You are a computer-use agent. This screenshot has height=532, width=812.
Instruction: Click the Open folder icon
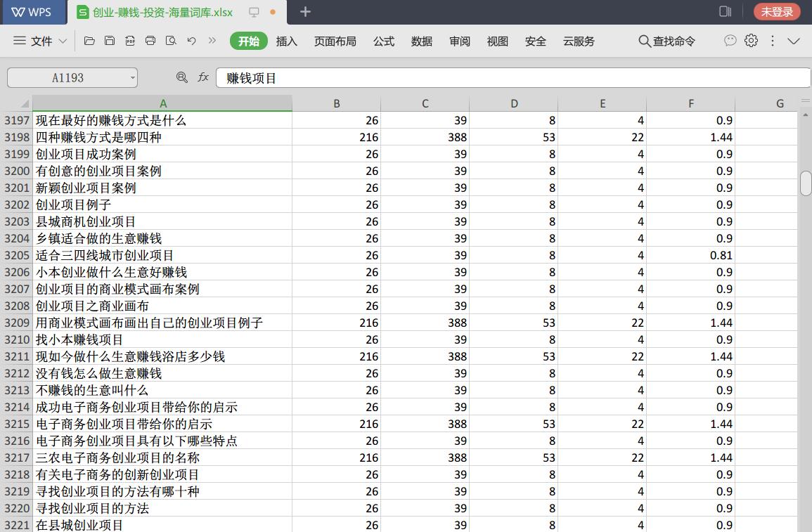[89, 41]
